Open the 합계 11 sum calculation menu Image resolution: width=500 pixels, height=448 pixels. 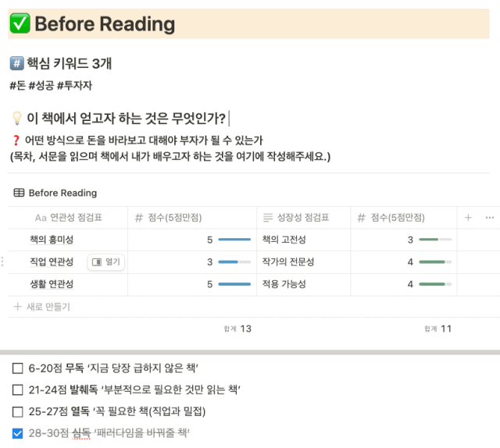click(x=437, y=329)
